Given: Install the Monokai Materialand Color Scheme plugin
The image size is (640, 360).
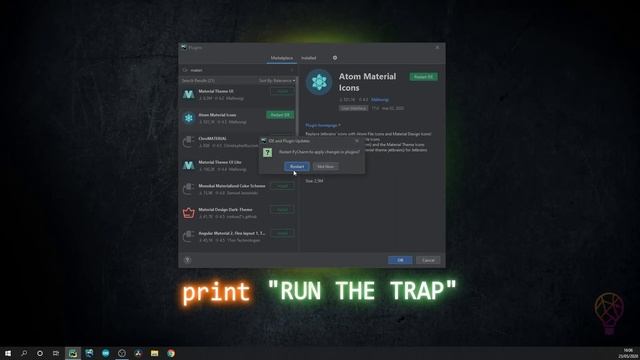Looking at the screenshot, I should 282,186.
